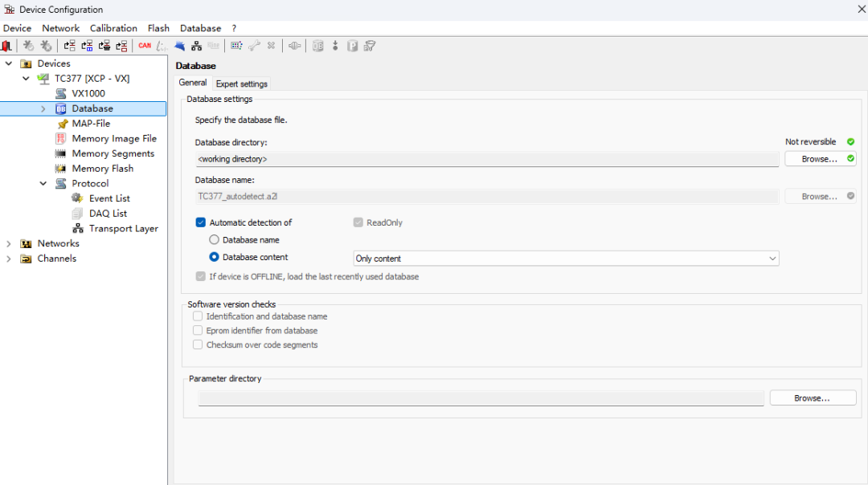Click the down-arrow over dot toolbar icon
This screenshot has height=485, width=868.
[x=335, y=46]
